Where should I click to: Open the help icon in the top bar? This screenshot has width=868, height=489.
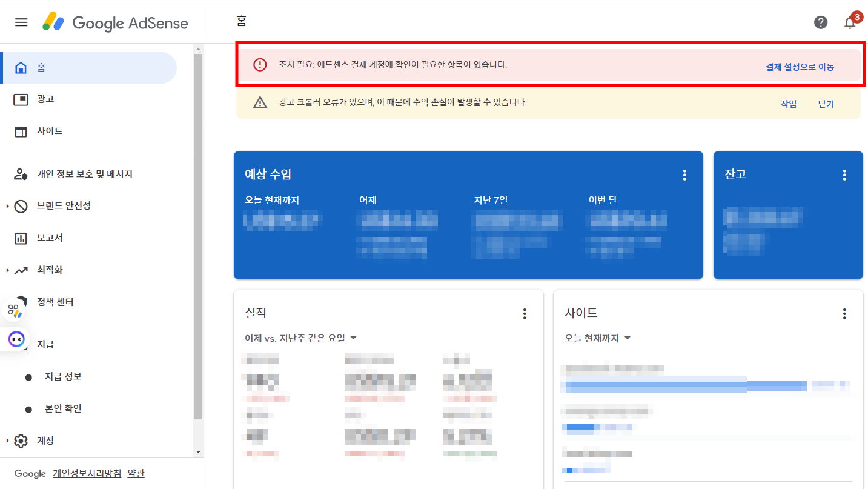point(821,22)
